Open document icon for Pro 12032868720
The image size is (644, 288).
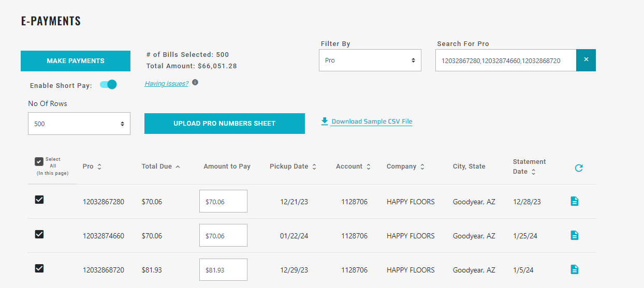coord(574,269)
